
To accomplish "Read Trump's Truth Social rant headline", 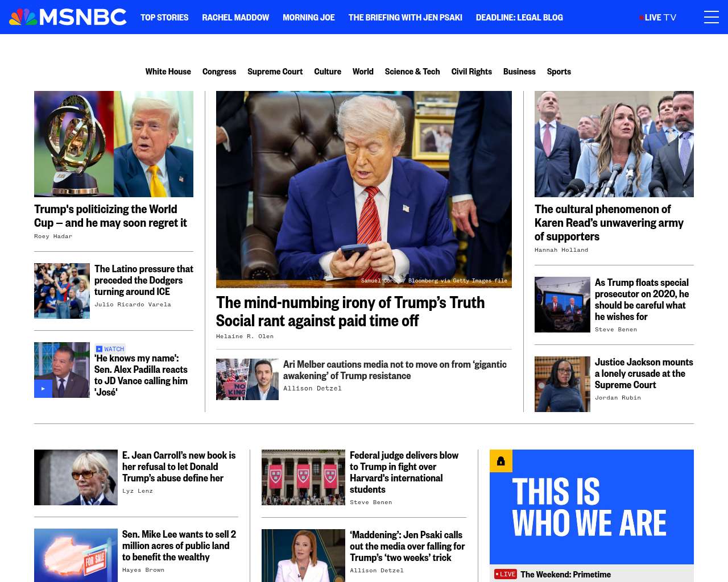I will click(x=350, y=311).
